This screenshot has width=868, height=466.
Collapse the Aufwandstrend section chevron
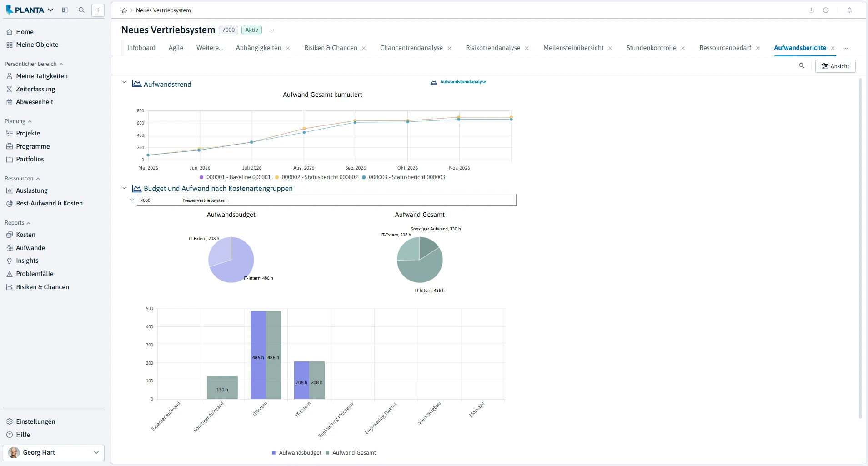click(124, 83)
